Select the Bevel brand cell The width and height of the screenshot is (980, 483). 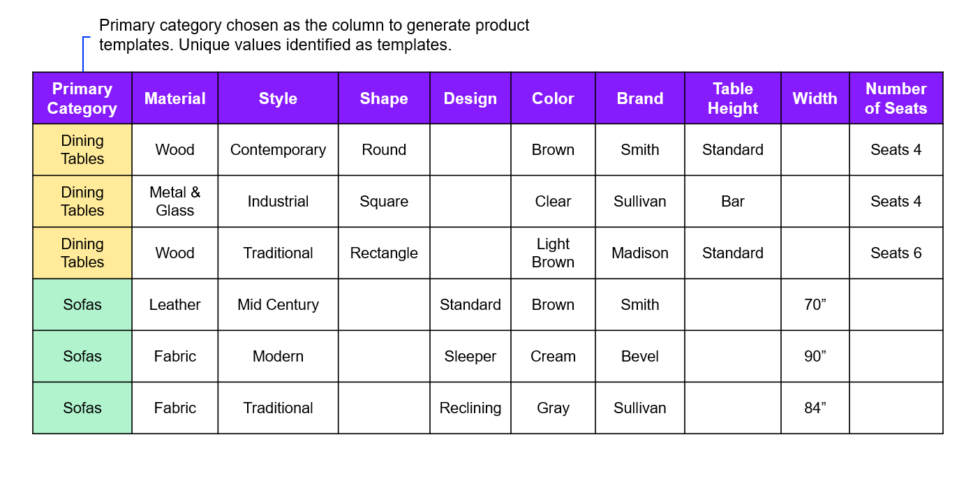point(640,356)
